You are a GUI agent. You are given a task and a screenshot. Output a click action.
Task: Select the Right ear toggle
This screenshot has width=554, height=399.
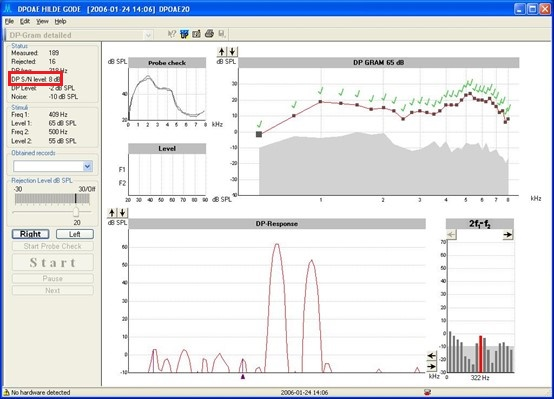[x=30, y=234]
